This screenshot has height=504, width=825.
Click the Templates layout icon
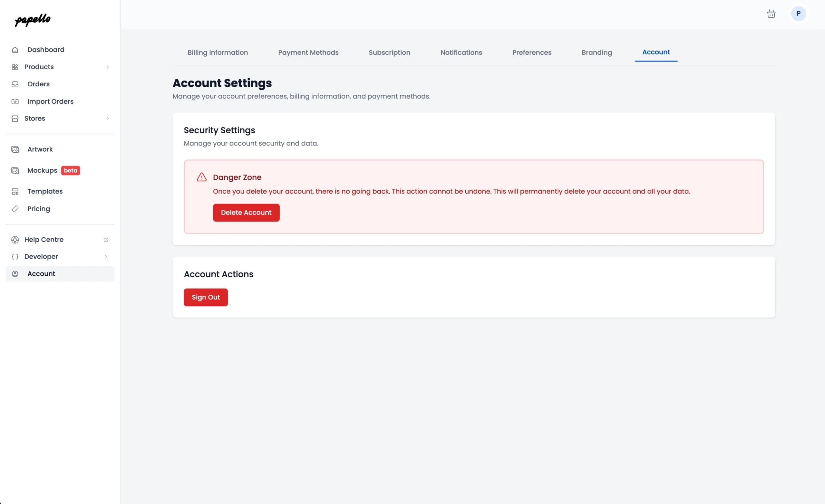click(x=15, y=191)
